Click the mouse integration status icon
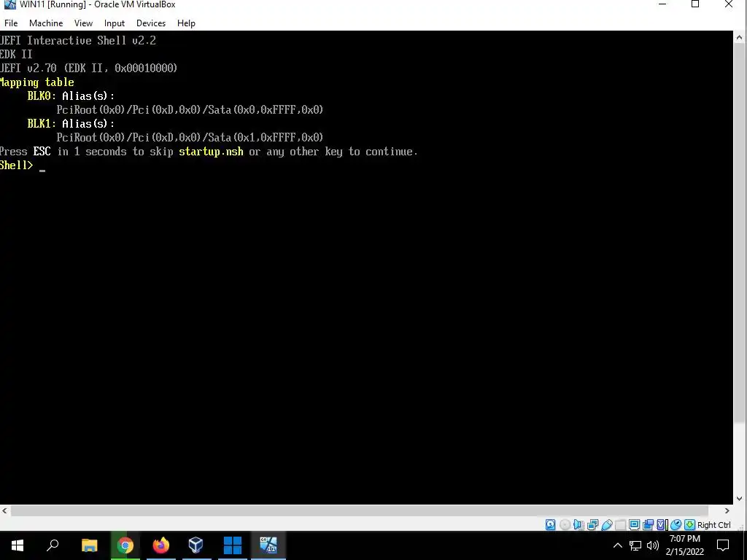 pyautogui.click(x=676, y=525)
